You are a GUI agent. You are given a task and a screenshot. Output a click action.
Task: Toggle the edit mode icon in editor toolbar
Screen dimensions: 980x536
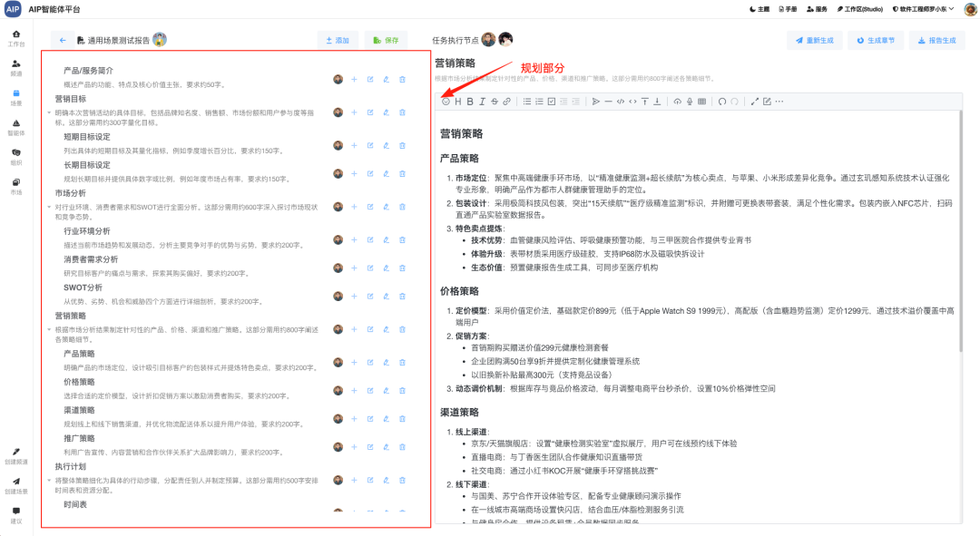coord(767,102)
